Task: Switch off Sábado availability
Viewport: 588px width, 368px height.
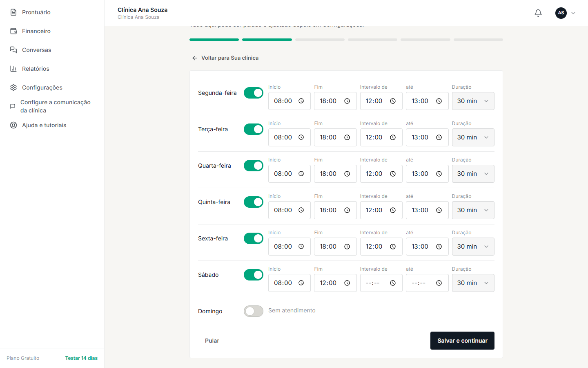Action: coord(254,275)
